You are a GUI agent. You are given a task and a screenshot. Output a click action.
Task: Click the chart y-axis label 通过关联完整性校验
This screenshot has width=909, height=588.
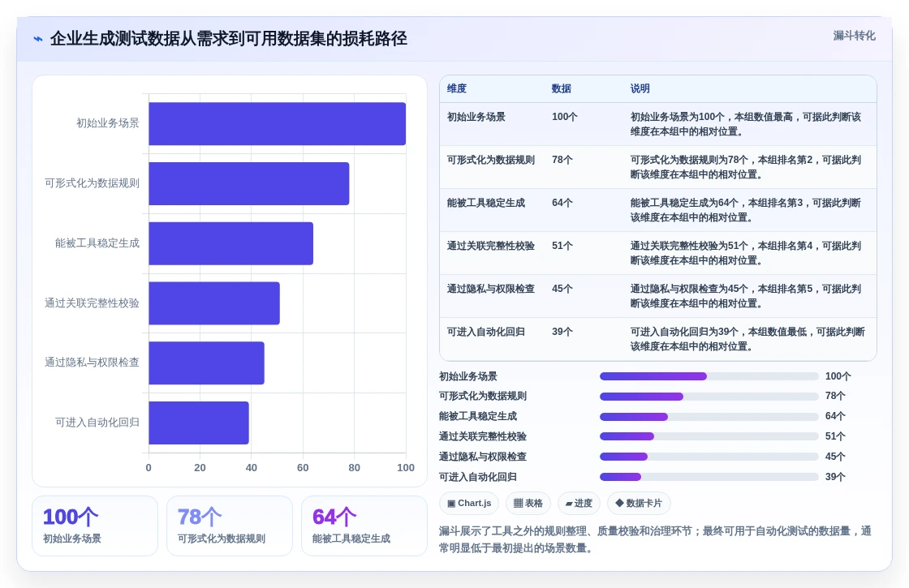(x=92, y=303)
